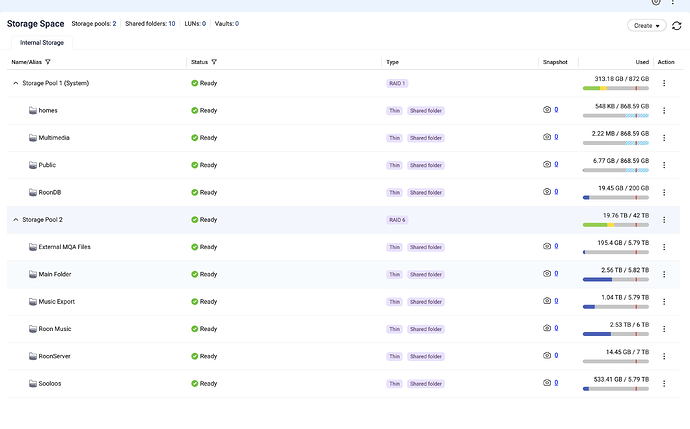Click snapshot camera icon for homes
The width and height of the screenshot is (690, 429).
[547, 110]
